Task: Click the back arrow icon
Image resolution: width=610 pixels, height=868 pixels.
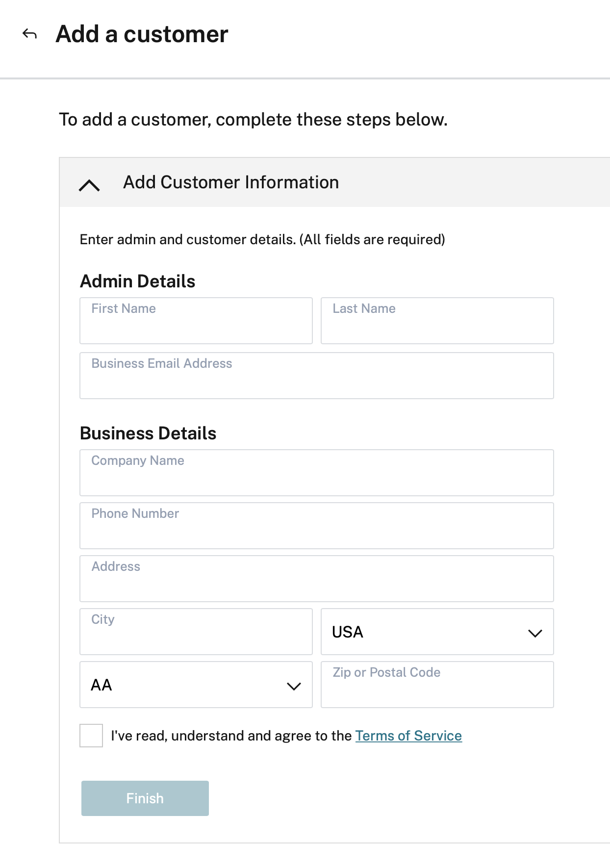Action: tap(30, 34)
